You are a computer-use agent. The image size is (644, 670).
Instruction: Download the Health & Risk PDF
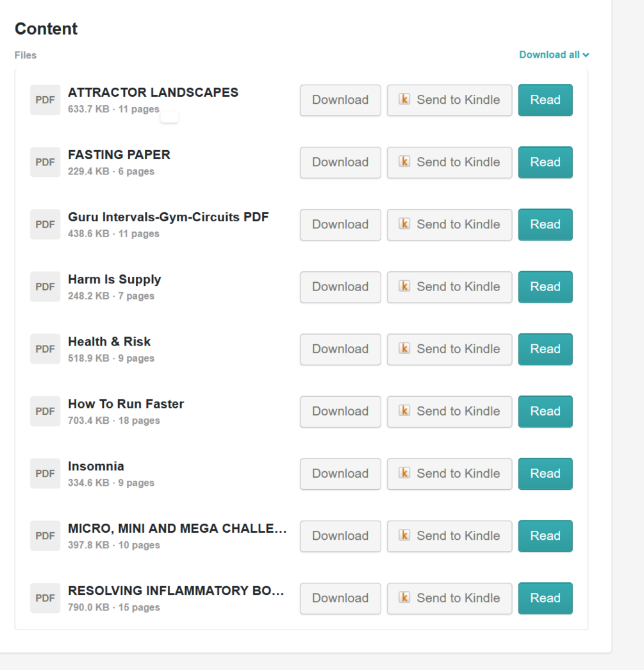point(340,349)
